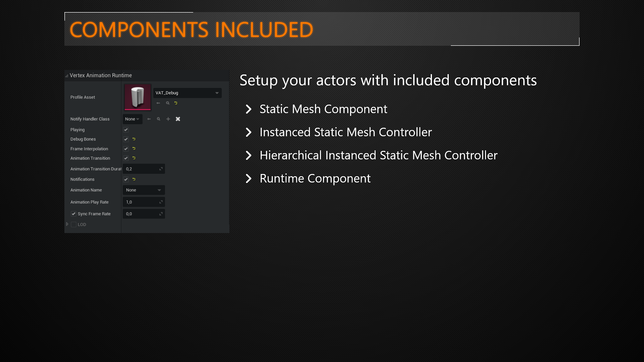Enable the LOD checkbox
Viewport: 644px width, 362px height.
click(73, 225)
